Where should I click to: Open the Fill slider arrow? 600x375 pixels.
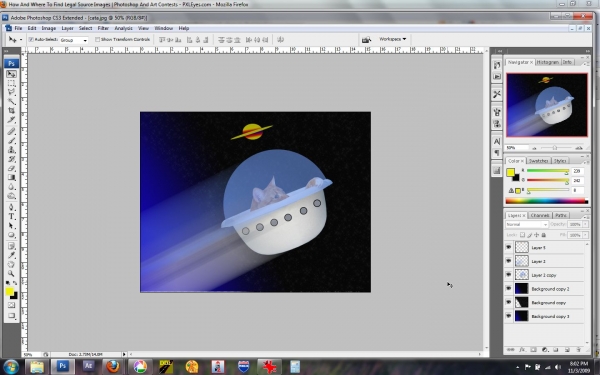pos(585,235)
